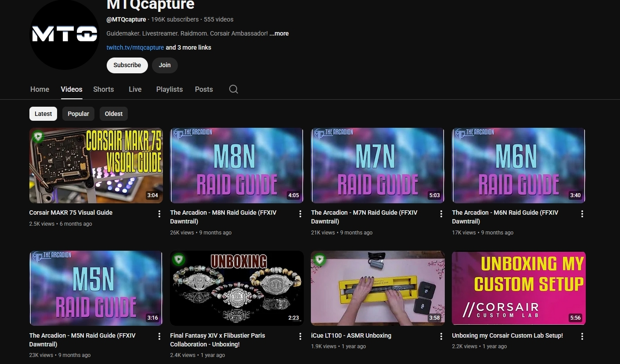Open the Live tab

click(135, 89)
